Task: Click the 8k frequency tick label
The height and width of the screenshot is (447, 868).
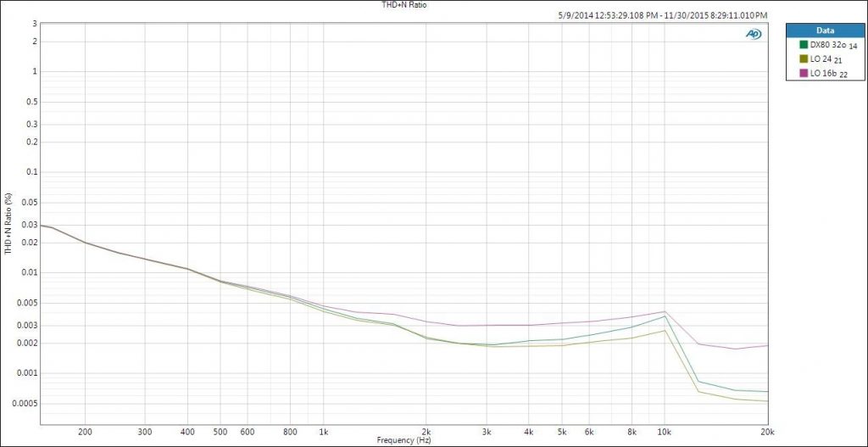Action: click(x=632, y=432)
